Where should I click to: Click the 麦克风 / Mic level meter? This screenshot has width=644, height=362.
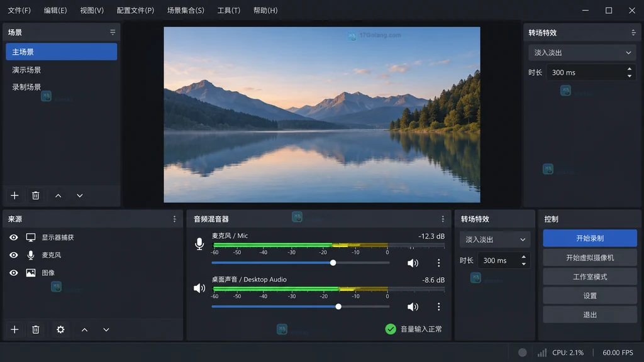point(328,245)
